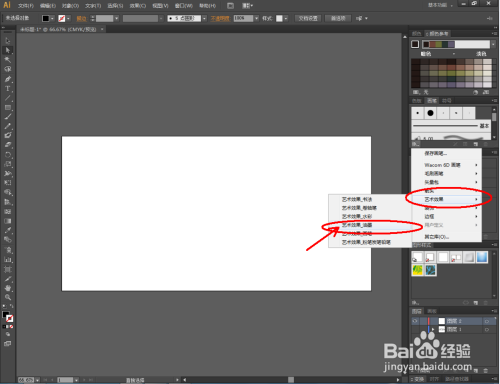Click Edit Colors wheel icon in Color Guide
This screenshot has width=500, height=384.
point(476,92)
